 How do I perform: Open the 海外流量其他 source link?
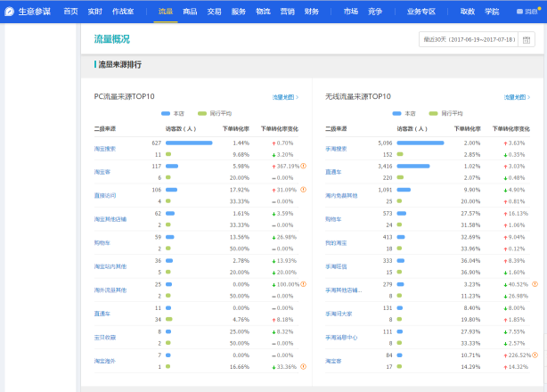[x=110, y=290]
